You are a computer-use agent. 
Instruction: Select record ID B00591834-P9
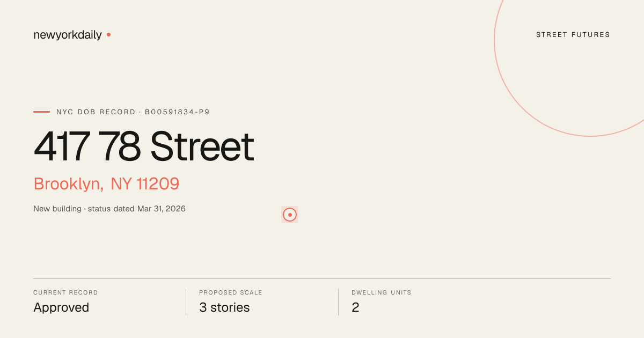177,112
